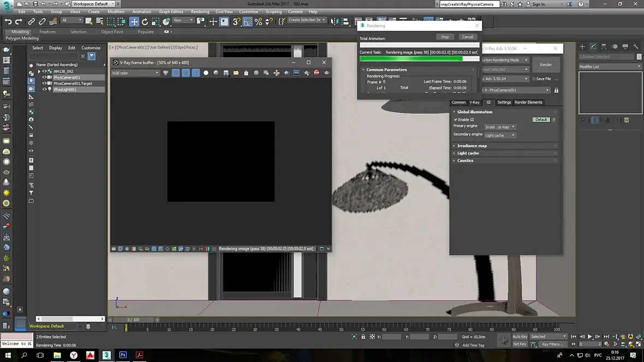Screen dimensions: 644x362
Task: Toggle the Save File checkbox
Action: click(x=533, y=79)
